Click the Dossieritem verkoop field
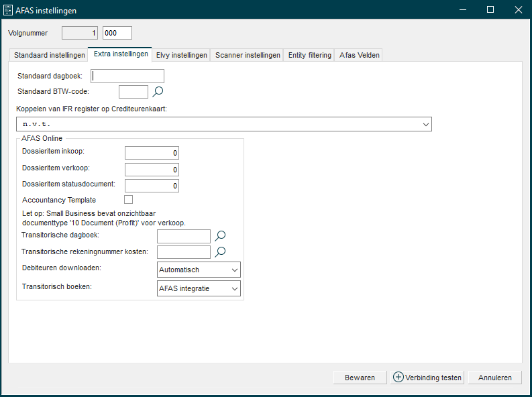 pos(152,170)
